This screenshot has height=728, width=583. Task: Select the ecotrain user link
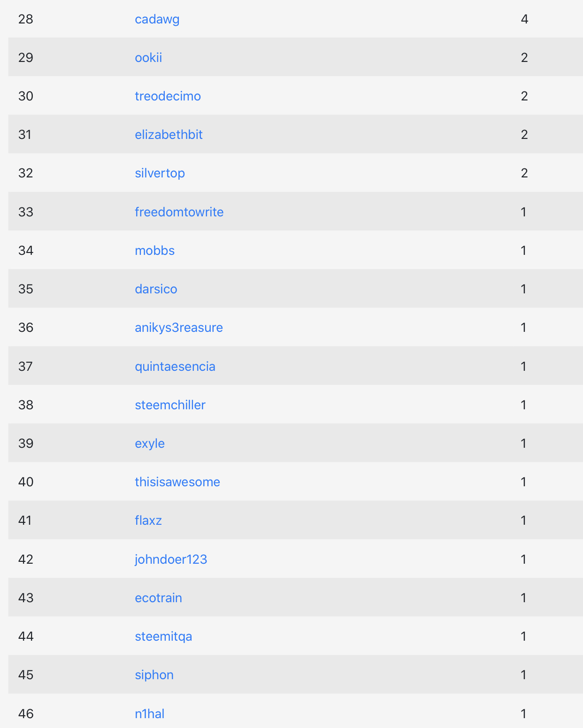tap(158, 598)
